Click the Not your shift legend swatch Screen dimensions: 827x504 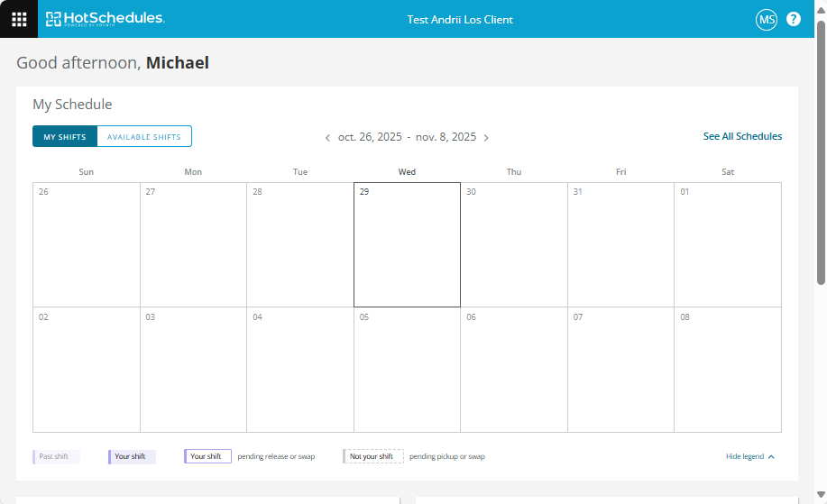pos(373,456)
